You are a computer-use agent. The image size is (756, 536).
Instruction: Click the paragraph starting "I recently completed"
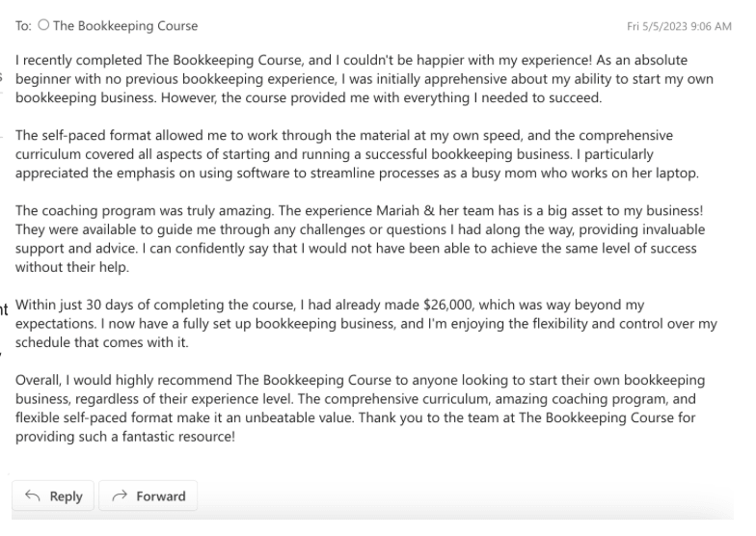pos(364,79)
